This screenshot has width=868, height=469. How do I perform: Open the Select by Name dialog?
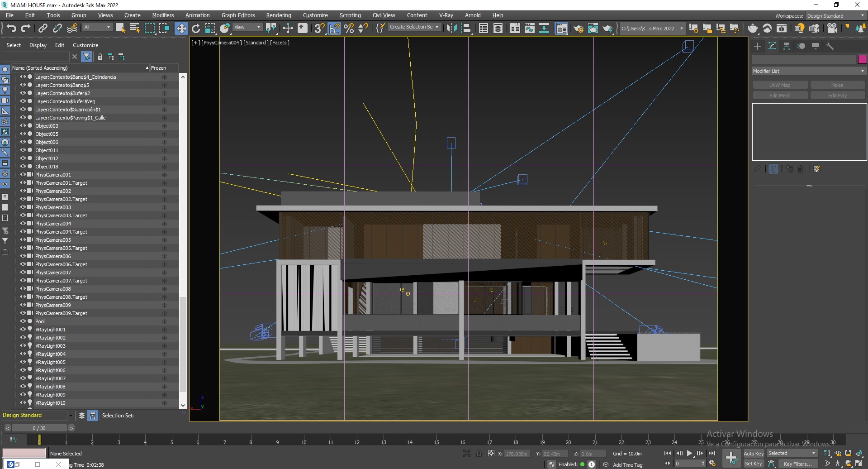coord(135,28)
